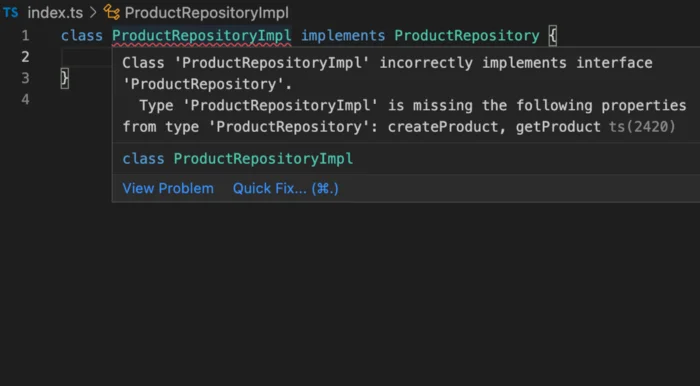Click the ts(2420) error code
This screenshot has width=700, height=386.
click(642, 127)
